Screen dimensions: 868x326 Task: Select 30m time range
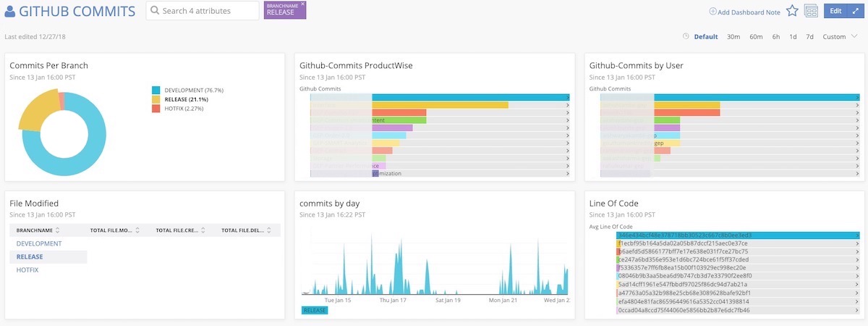(733, 37)
